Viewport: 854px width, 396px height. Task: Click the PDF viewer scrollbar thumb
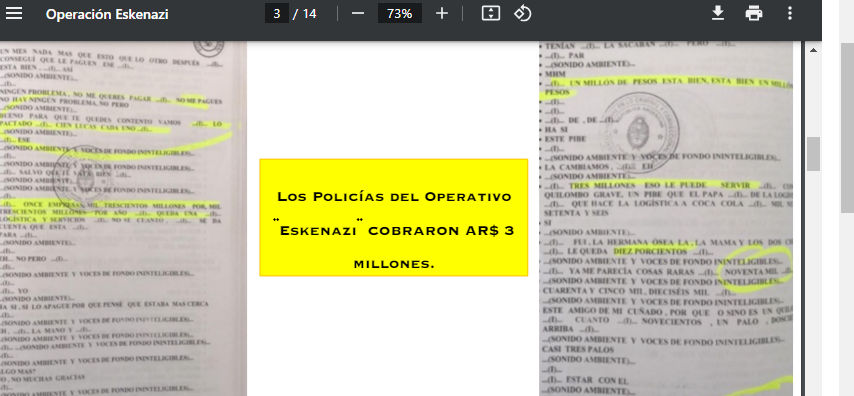(x=813, y=154)
